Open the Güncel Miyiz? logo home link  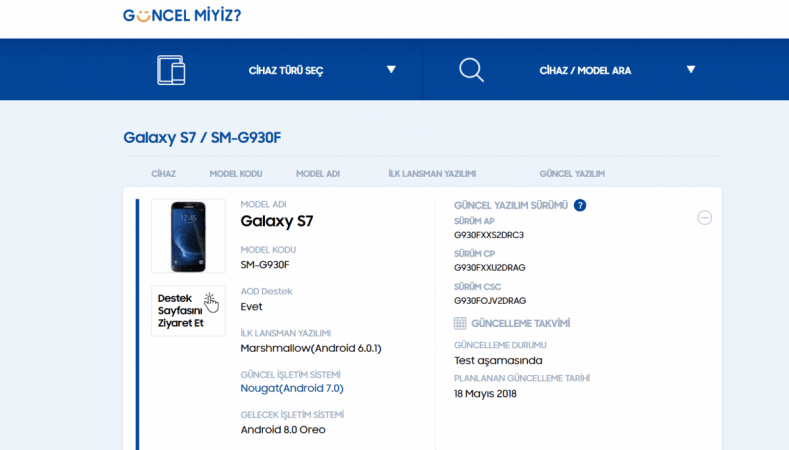[182, 15]
